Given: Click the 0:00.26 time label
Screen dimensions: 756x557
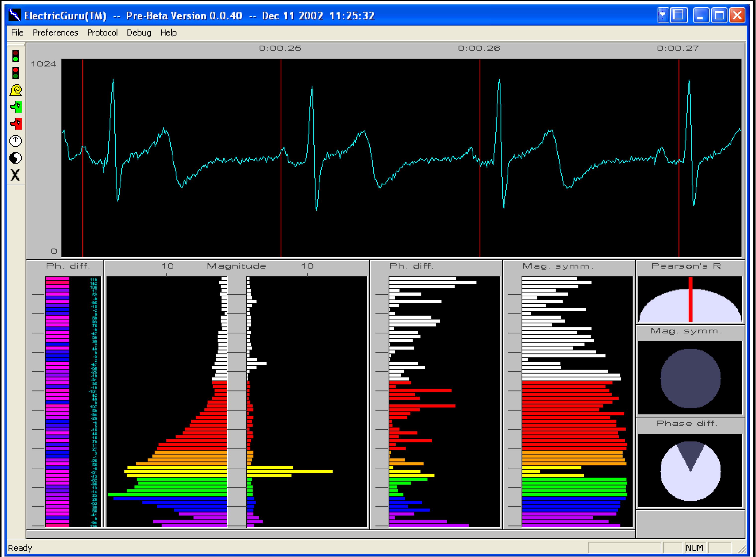Looking at the screenshot, I should (x=479, y=49).
